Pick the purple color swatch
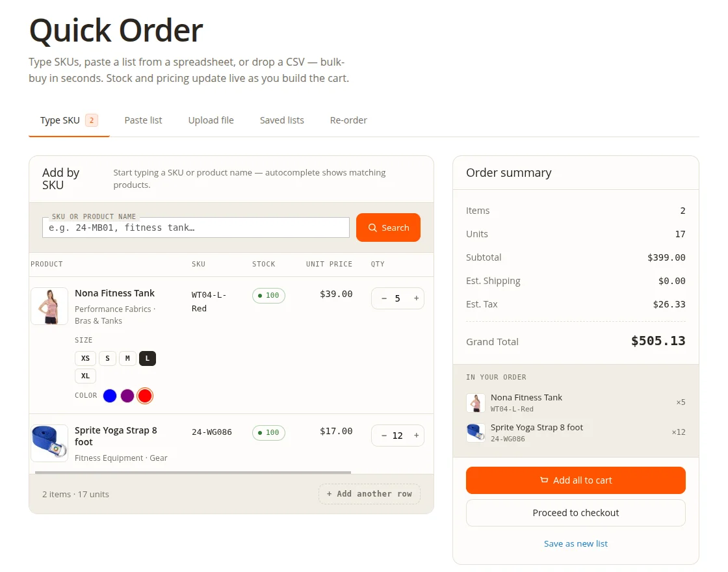This screenshot has width=728, height=572. (x=127, y=396)
